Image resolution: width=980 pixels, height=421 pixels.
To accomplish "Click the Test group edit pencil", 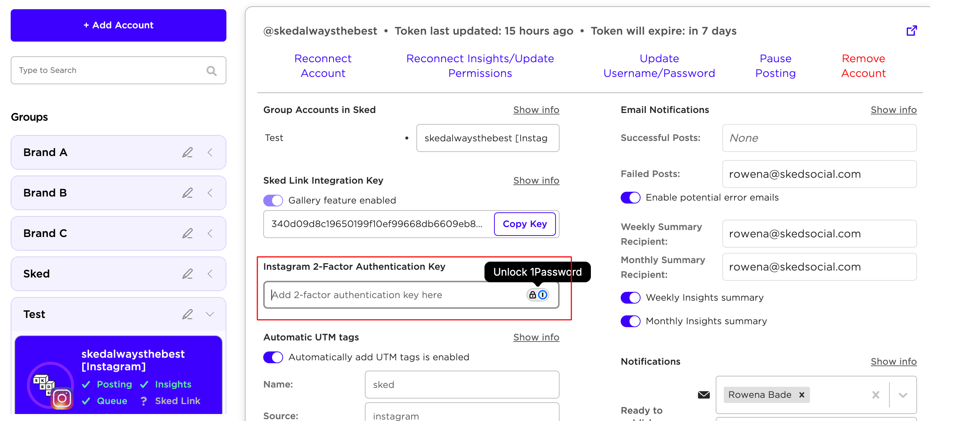I will (x=187, y=315).
